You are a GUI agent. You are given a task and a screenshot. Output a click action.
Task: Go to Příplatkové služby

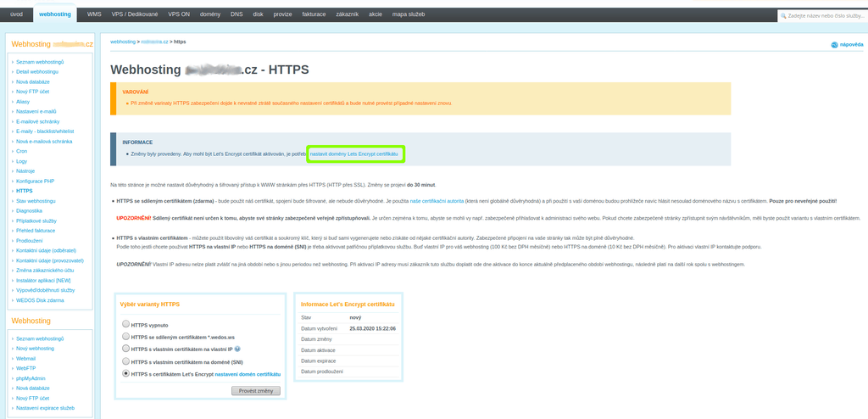click(36, 221)
